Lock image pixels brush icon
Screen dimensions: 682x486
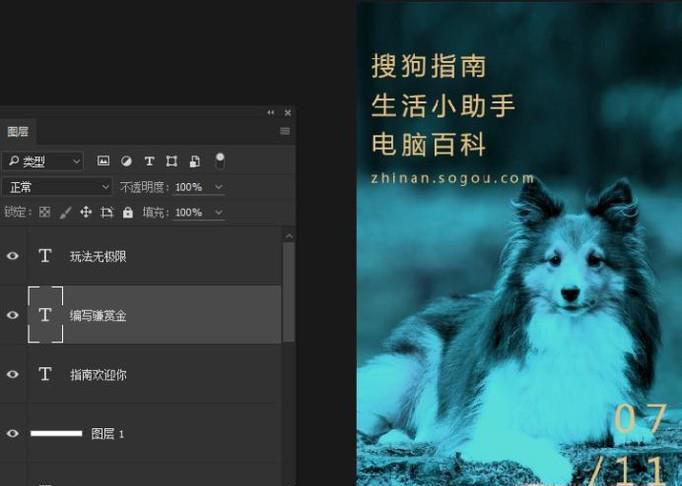pyautogui.click(x=65, y=212)
